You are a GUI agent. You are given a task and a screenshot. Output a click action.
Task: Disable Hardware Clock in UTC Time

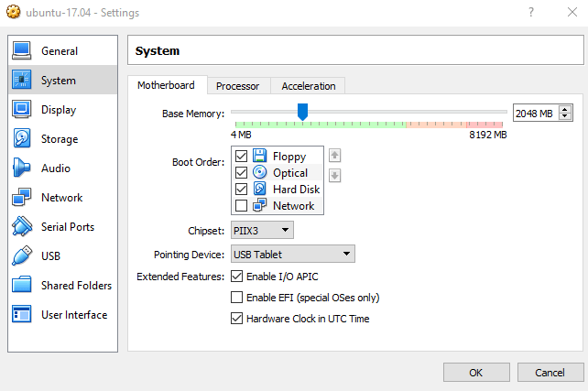(x=237, y=320)
